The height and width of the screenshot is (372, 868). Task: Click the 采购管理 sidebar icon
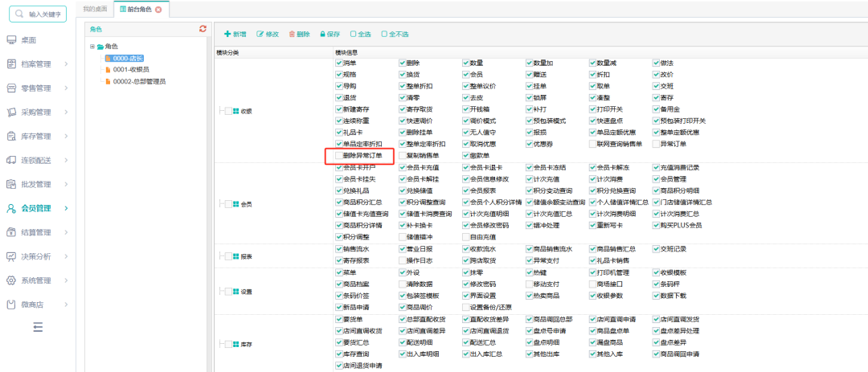11,112
